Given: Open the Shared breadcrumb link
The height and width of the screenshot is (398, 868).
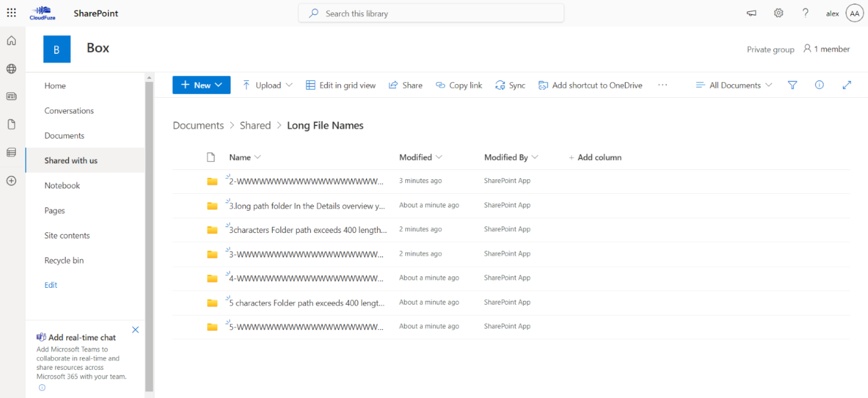Looking at the screenshot, I should pyautogui.click(x=255, y=125).
